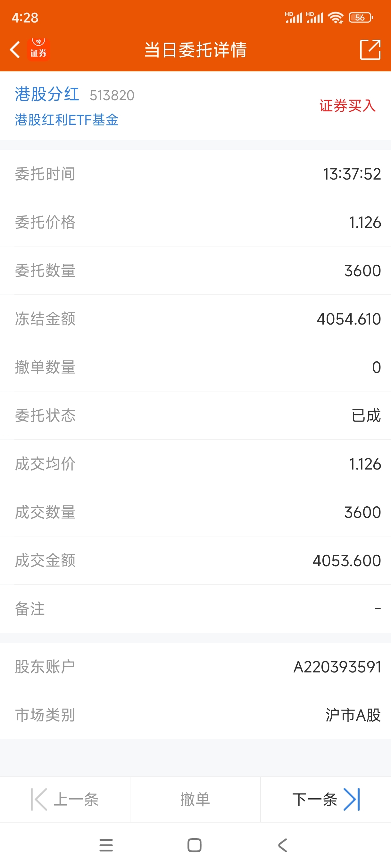Select the 股东账户 A220393591 row
Image resolution: width=391 pixels, height=868 pixels.
(x=195, y=667)
